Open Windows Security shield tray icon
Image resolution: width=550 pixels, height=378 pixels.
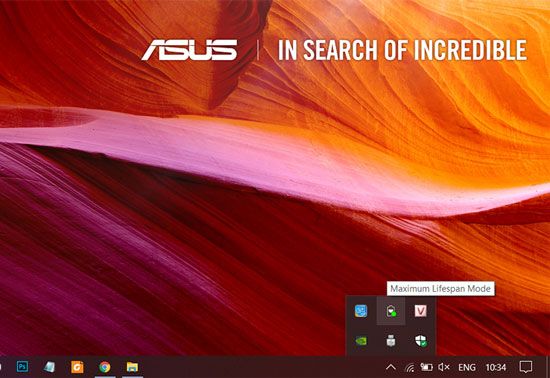(x=421, y=340)
